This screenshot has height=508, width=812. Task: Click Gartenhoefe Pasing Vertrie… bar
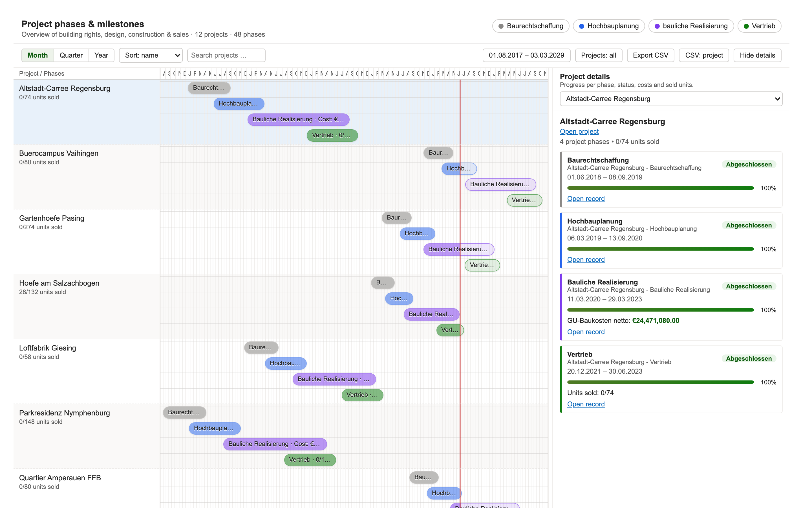coord(482,265)
